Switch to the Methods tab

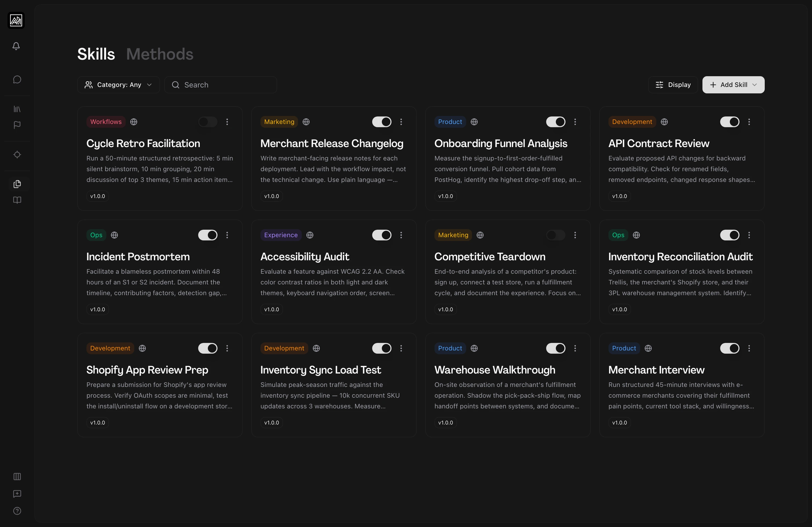160,54
